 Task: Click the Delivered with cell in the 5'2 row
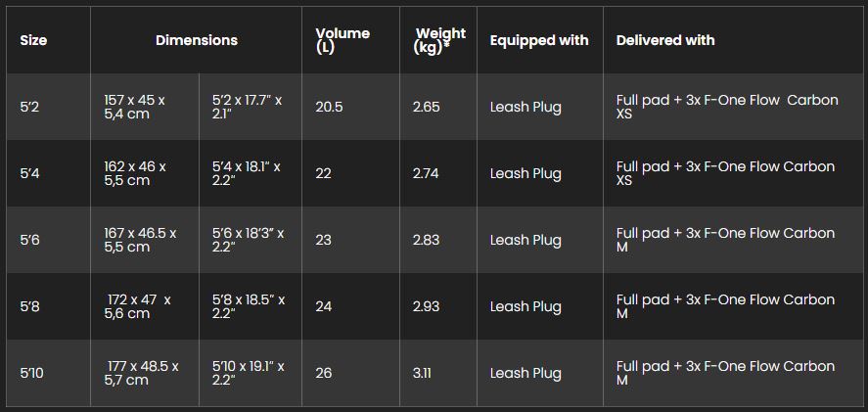[727, 107]
